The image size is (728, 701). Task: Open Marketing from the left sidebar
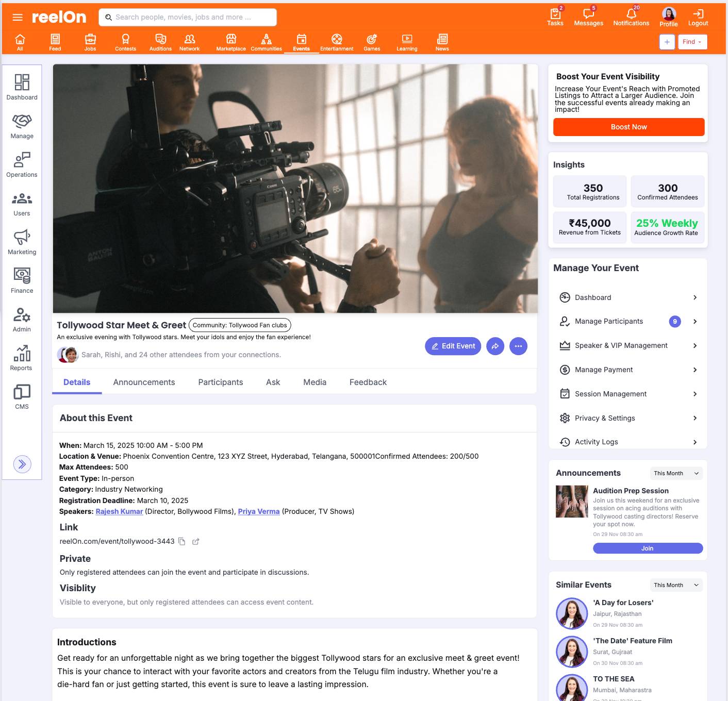point(22,242)
